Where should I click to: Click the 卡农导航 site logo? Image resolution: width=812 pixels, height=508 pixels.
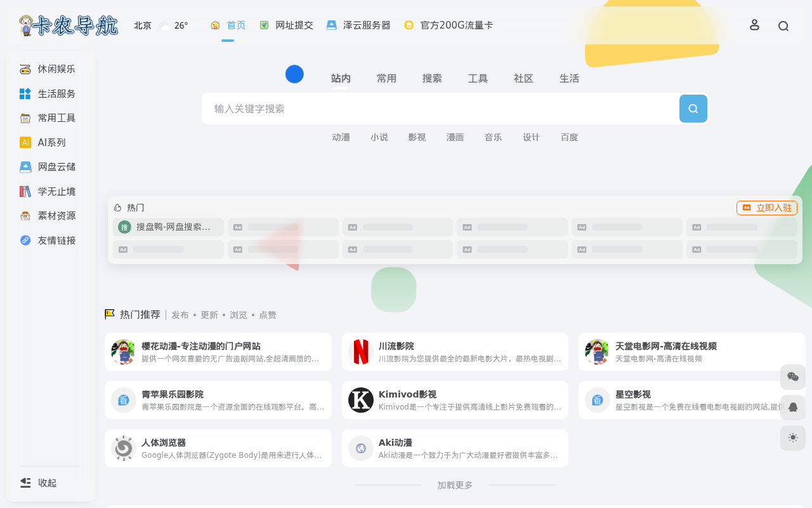click(69, 25)
